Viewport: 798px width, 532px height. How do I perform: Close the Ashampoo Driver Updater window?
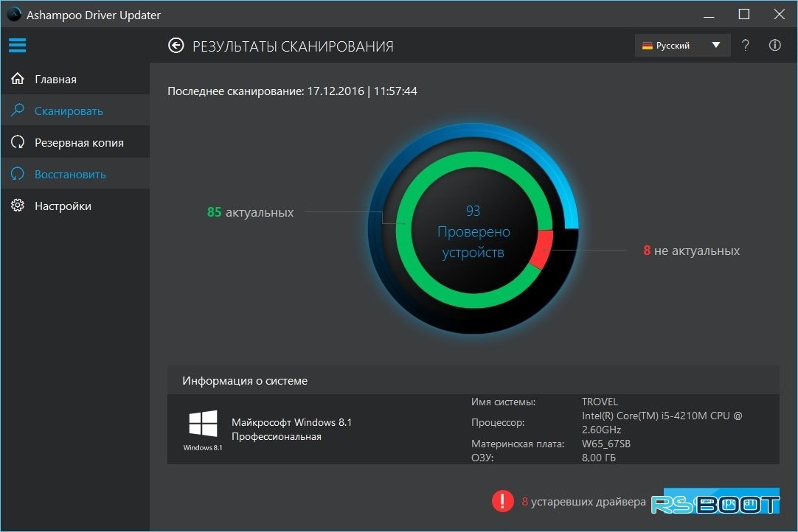click(779, 14)
